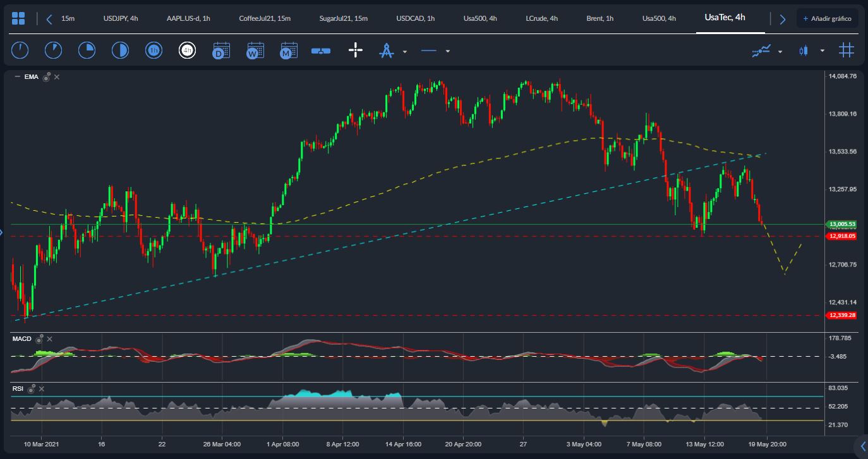Select the weekly timeframe calendar icon
Viewport: 868px width, 459px height.
255,51
